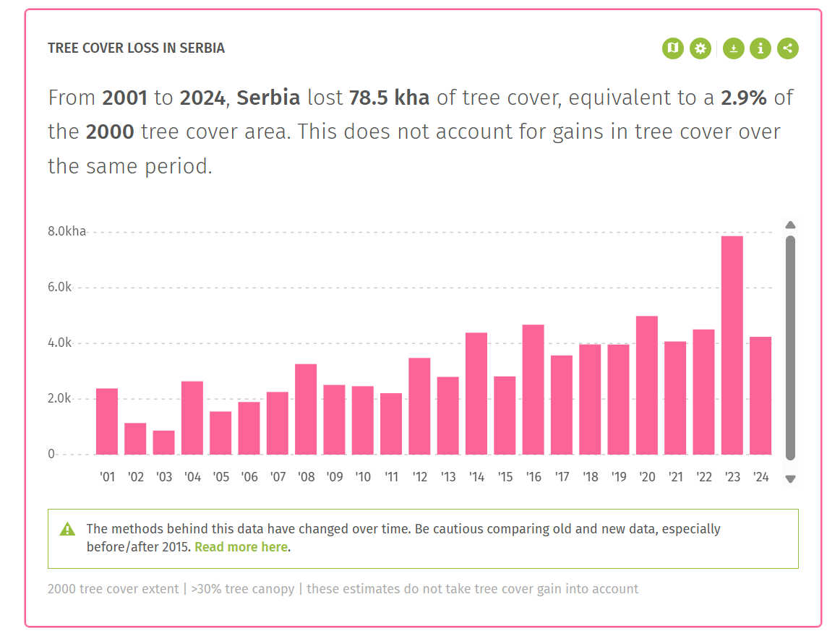The image size is (840, 636).
Task: Click the chart scroll down arrow
Action: click(790, 478)
